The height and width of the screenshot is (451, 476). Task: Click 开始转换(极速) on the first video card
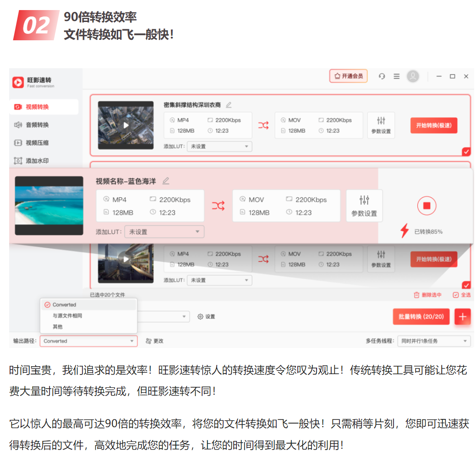[434, 125]
